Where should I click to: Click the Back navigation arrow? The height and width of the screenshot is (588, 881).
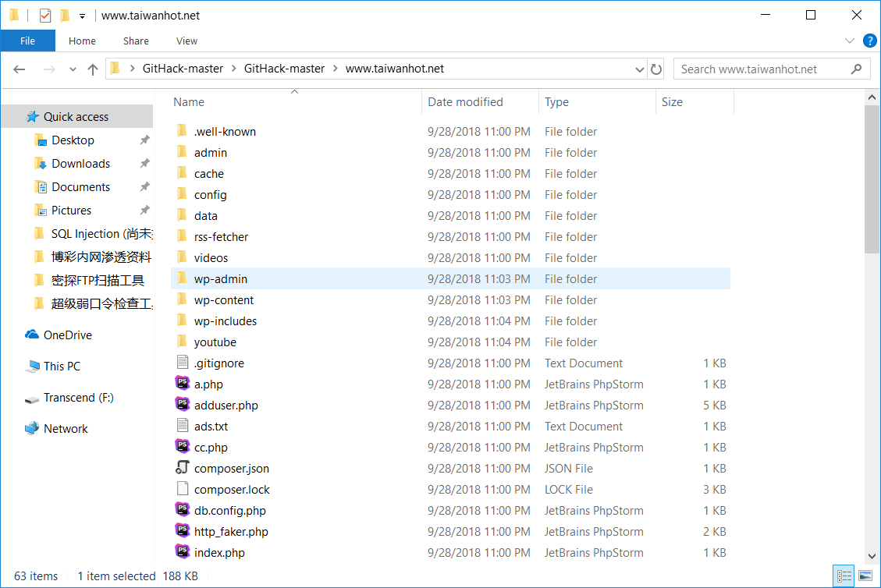[19, 69]
